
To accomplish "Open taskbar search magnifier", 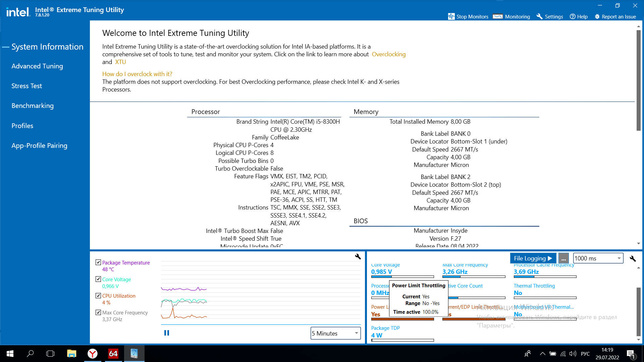I will click(x=30, y=354).
